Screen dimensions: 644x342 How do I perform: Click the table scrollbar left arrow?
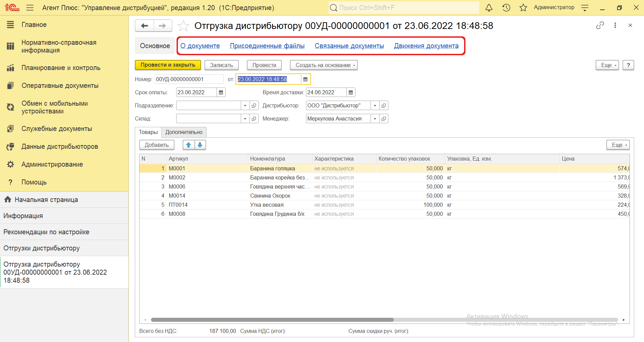tap(145, 320)
